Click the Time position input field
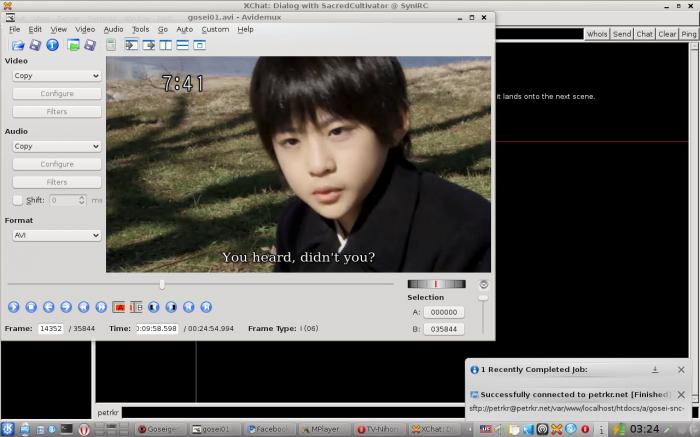This screenshot has height=437, width=700. 157,329
